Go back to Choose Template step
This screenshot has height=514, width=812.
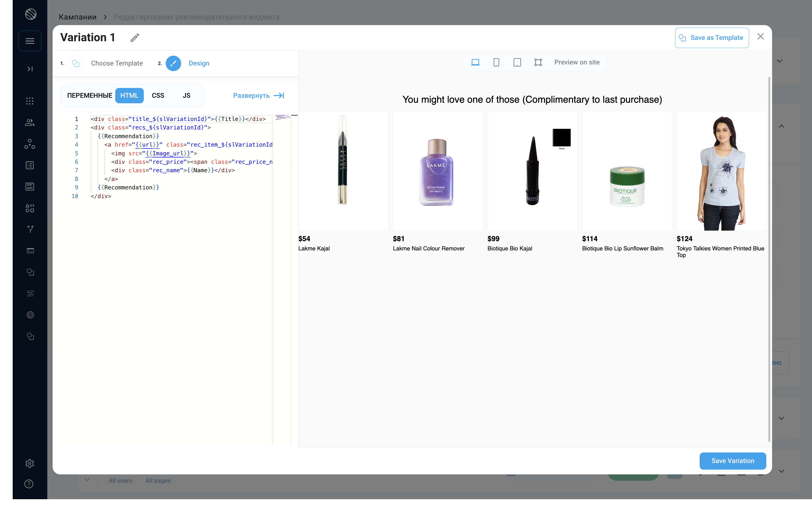tap(117, 63)
